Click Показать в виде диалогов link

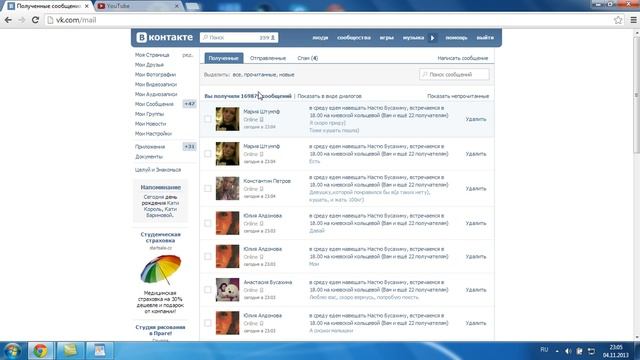(329, 96)
